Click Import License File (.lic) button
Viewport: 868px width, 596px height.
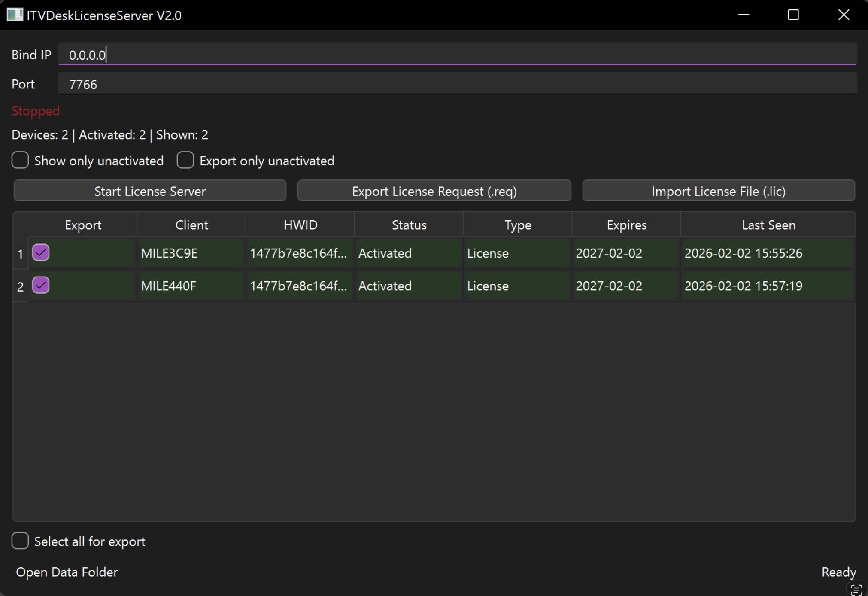point(718,191)
